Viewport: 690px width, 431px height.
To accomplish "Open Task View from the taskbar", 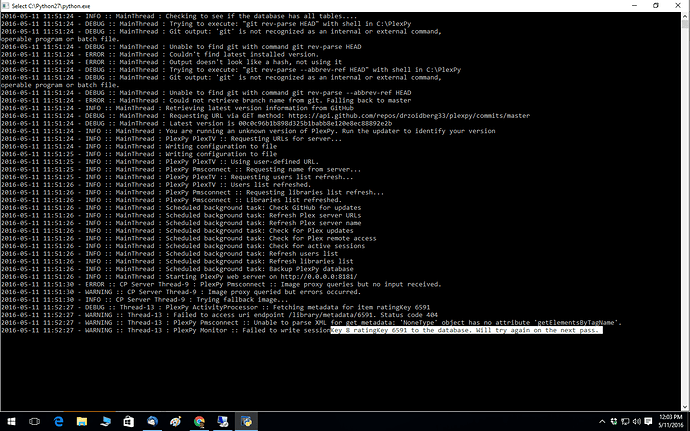I will pos(34,422).
